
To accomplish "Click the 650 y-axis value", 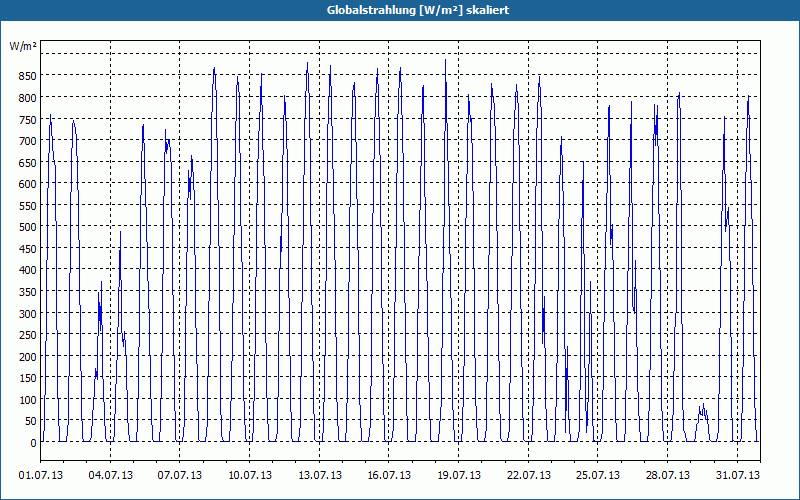I will click(x=27, y=163).
